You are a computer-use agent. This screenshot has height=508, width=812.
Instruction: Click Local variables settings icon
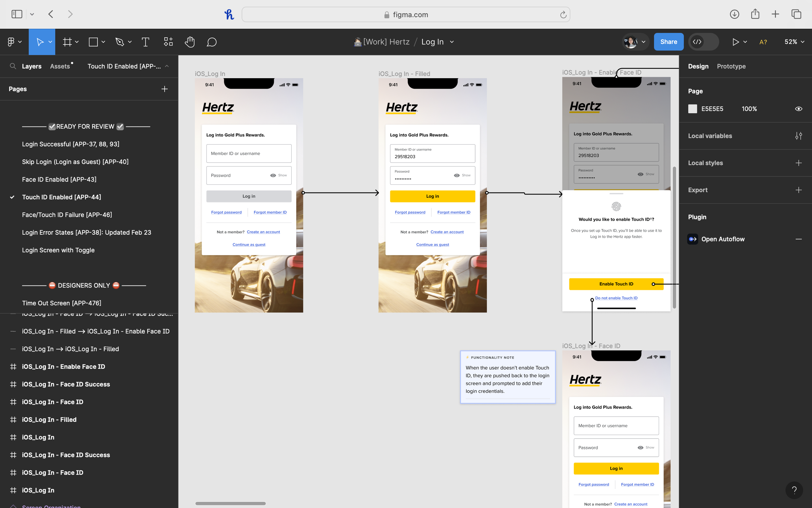799,136
